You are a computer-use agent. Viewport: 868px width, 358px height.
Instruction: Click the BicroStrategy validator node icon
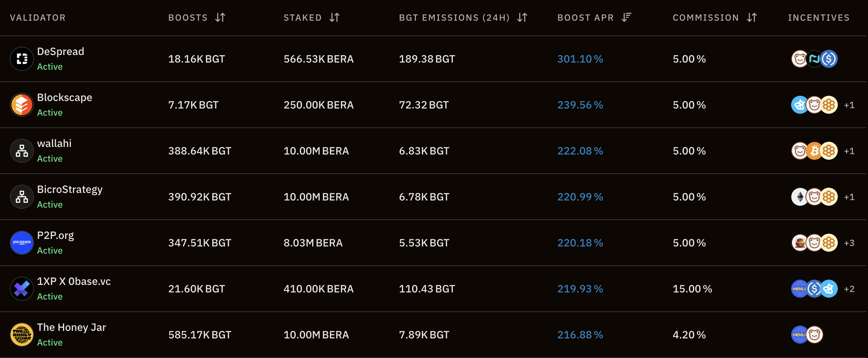[22, 197]
